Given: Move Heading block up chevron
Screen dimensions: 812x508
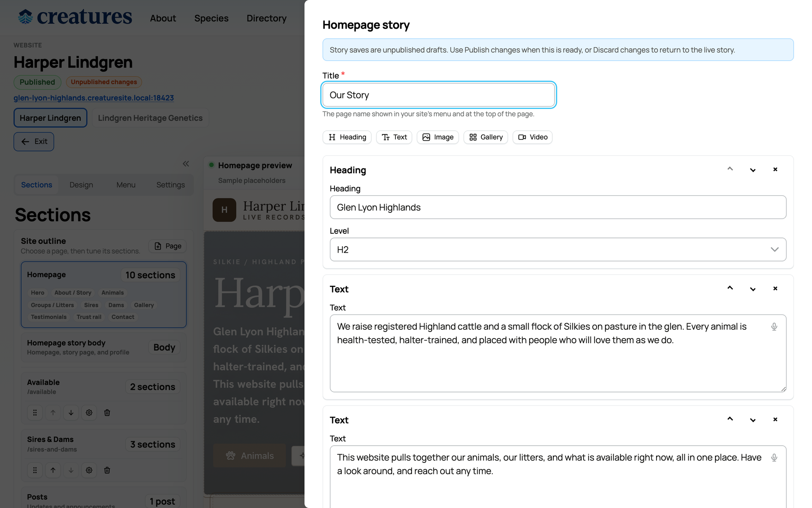Looking at the screenshot, I should point(730,169).
